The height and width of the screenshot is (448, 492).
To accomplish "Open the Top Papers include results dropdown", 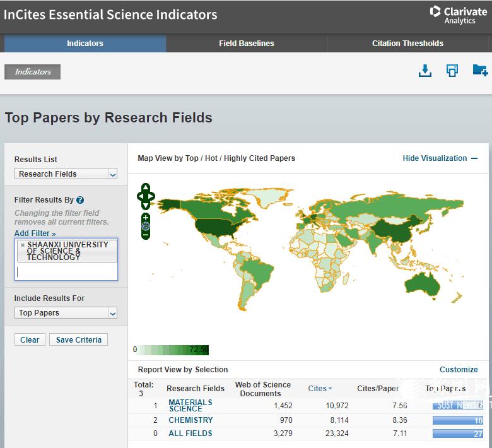I will tap(66, 313).
